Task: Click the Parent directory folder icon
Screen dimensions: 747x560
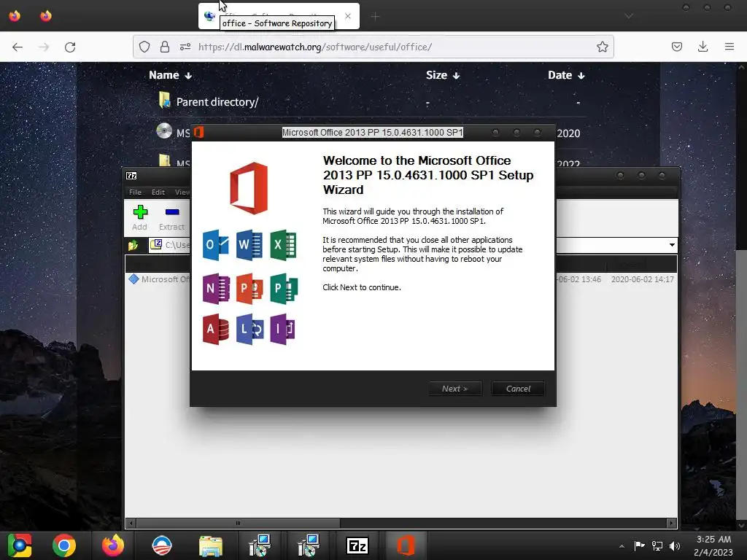Action: point(164,100)
